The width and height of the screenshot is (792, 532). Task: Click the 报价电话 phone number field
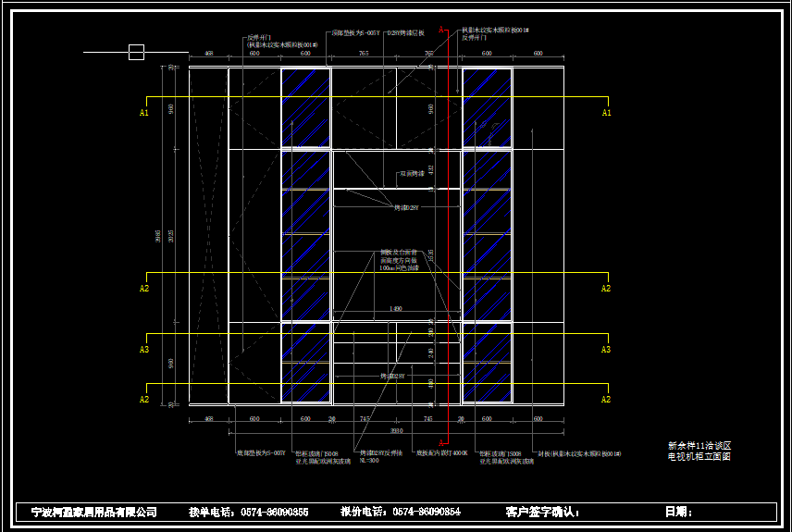(401, 512)
